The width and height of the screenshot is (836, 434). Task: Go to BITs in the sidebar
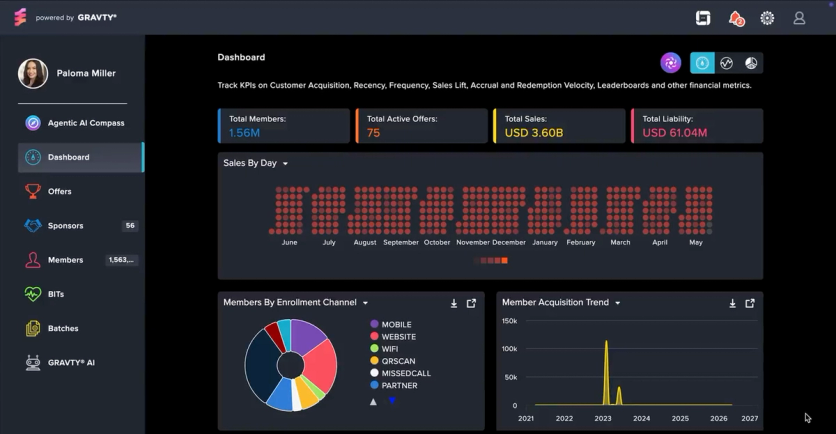pos(81,294)
